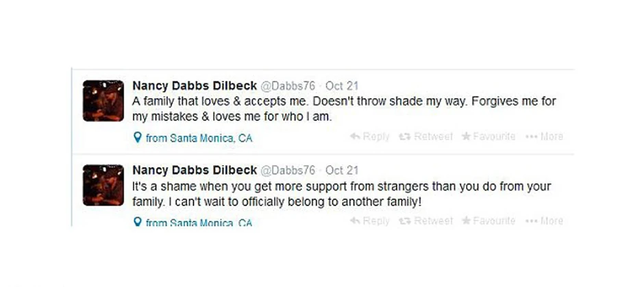
Task: Favourite the "It's a shame" tweet
Action: point(466,221)
